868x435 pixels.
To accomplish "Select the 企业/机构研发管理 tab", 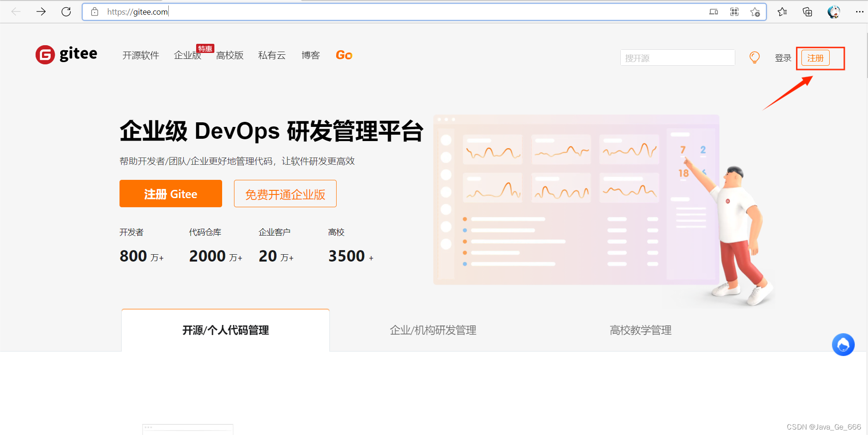I will pyautogui.click(x=433, y=330).
